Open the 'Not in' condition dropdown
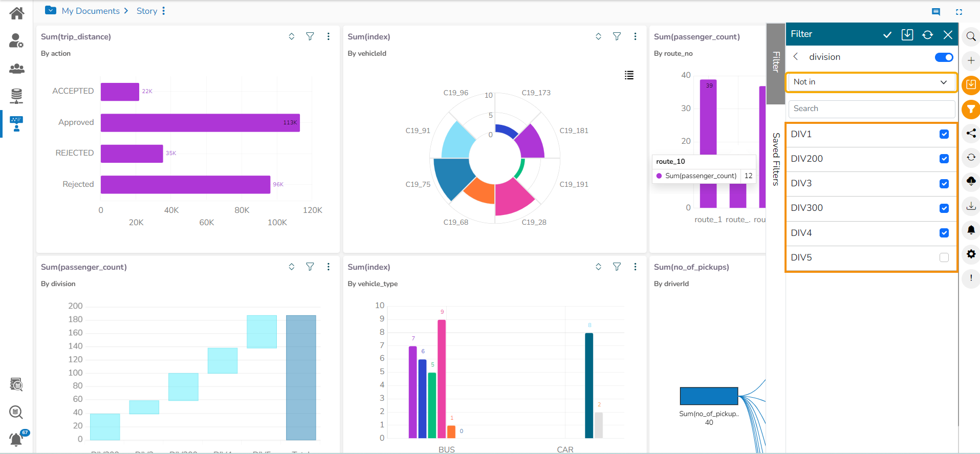 coord(871,82)
